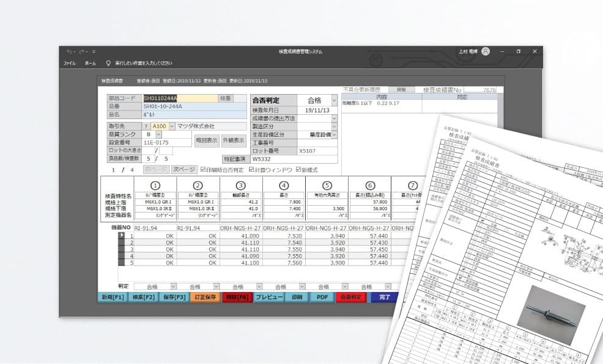This screenshot has width=603, height=364.
Task: Toggle the 印刷時合否判定 checkbox
Action: (x=203, y=170)
